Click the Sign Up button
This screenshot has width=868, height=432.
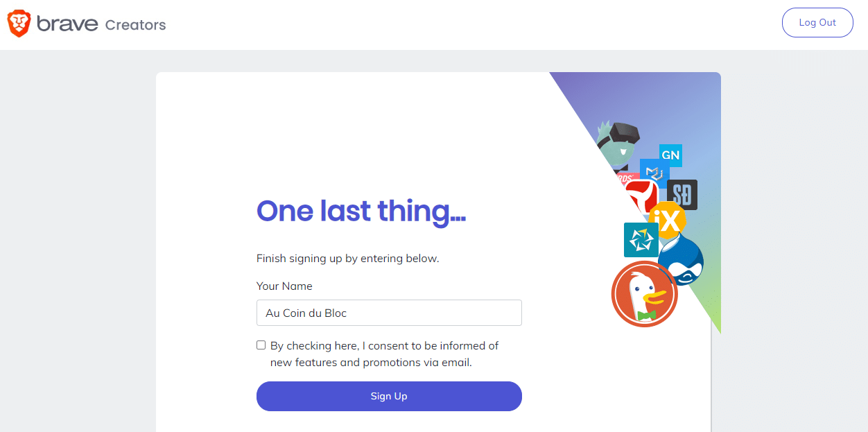[389, 396]
